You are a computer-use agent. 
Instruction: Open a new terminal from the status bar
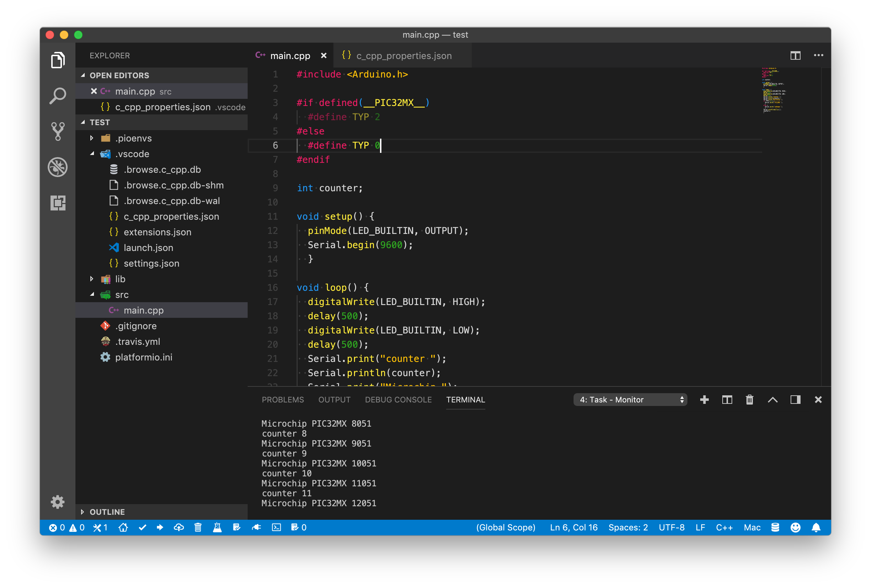[276, 527]
